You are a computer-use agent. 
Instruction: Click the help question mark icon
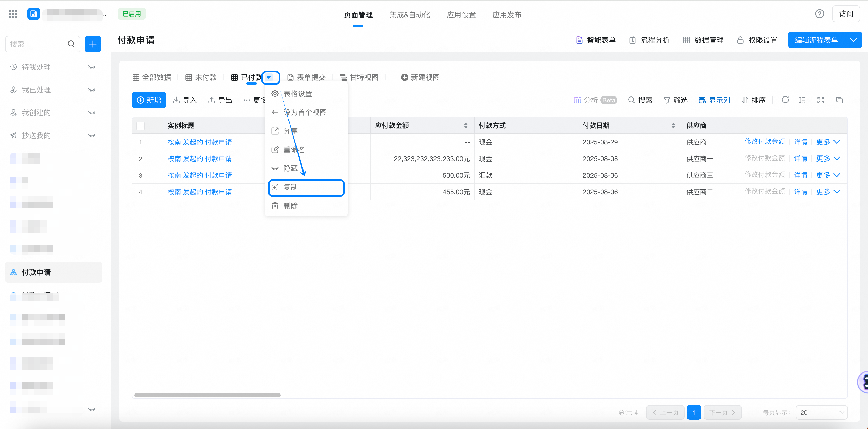coord(819,14)
